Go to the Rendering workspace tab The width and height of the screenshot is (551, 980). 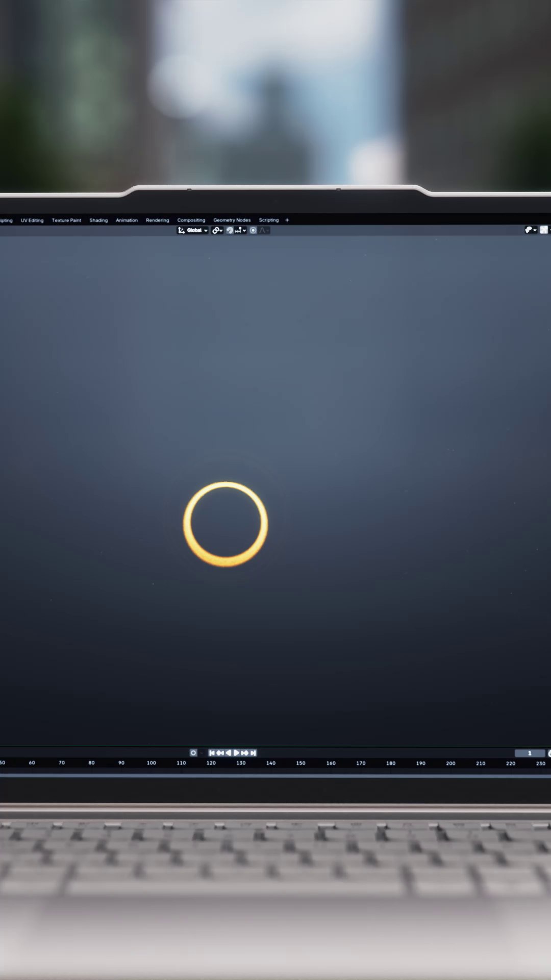pos(157,220)
